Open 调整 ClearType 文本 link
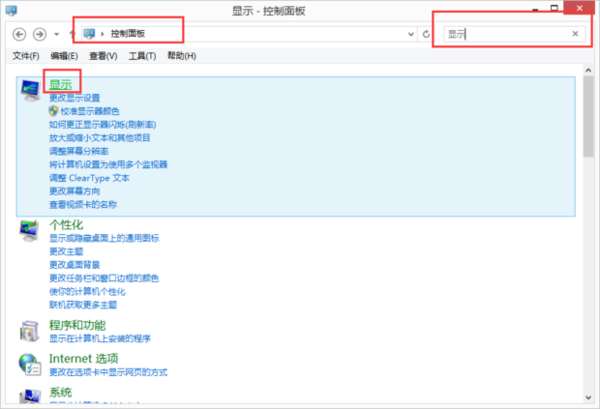The height and width of the screenshot is (409, 600). [89, 178]
